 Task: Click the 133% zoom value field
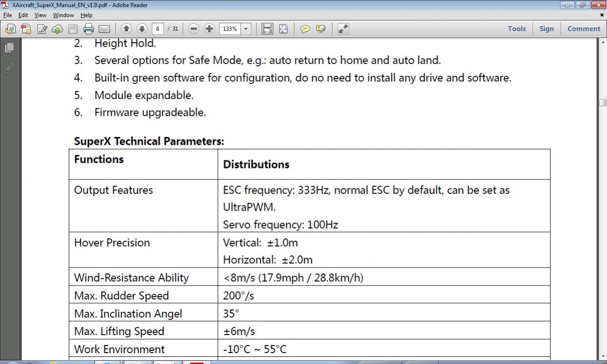pos(230,28)
